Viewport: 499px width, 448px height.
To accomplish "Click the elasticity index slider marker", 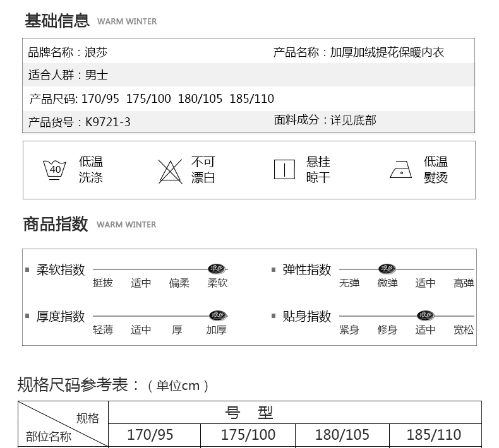I will 387,269.
